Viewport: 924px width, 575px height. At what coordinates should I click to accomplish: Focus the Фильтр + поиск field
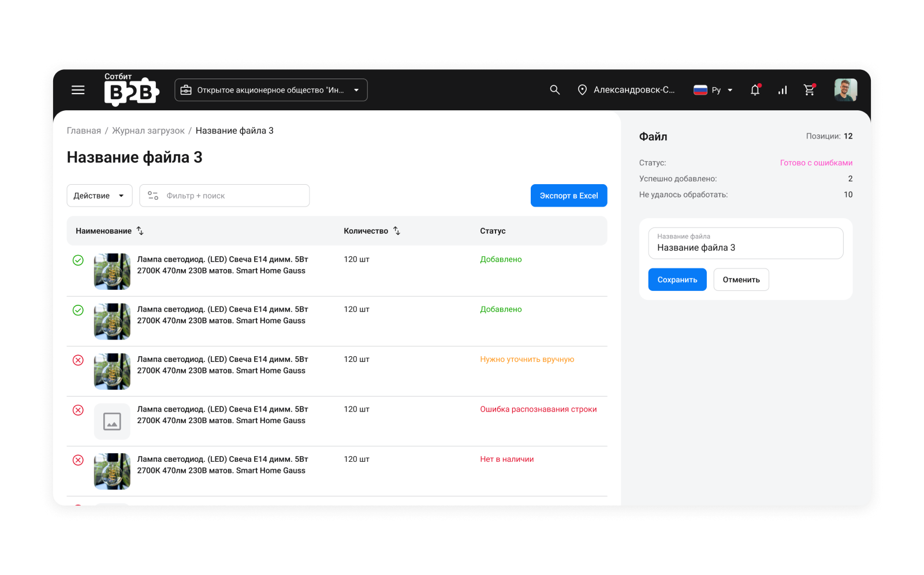pyautogui.click(x=224, y=196)
